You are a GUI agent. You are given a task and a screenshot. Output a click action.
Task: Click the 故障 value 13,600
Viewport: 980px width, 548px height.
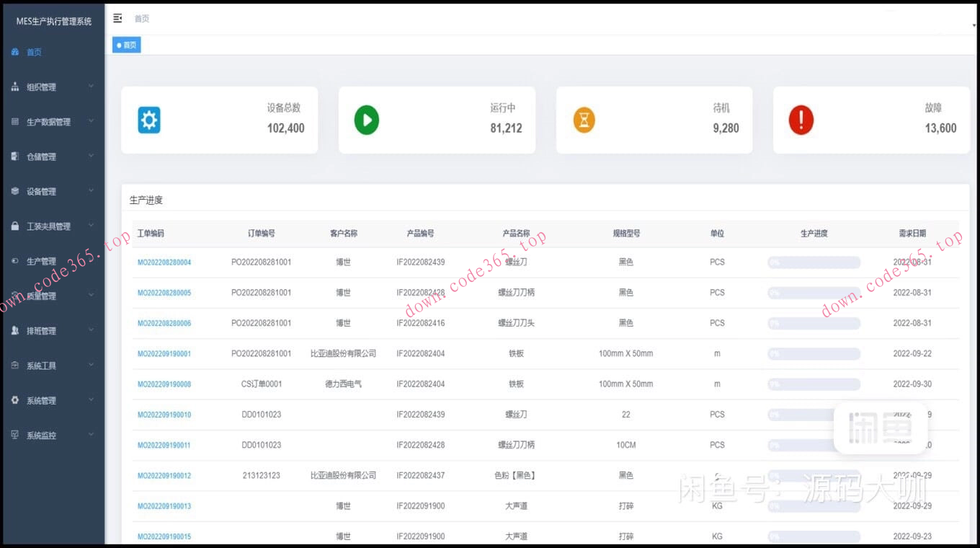[941, 128]
